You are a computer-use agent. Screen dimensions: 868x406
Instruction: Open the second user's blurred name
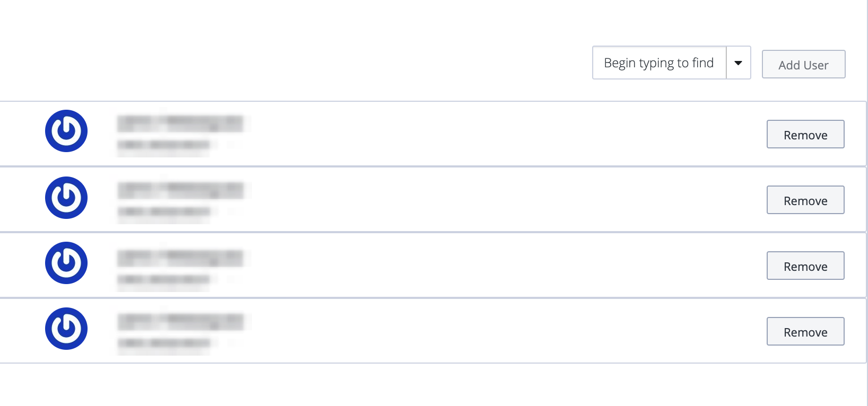[180, 190]
